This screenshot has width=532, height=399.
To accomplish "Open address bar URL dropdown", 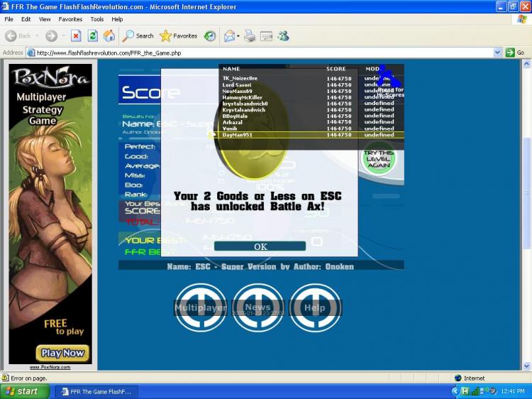I will click(497, 53).
